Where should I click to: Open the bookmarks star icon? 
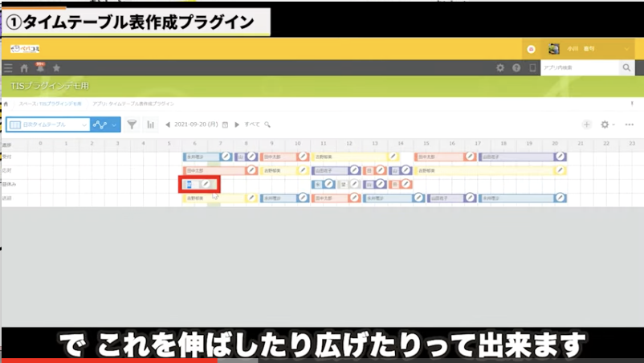coord(56,68)
